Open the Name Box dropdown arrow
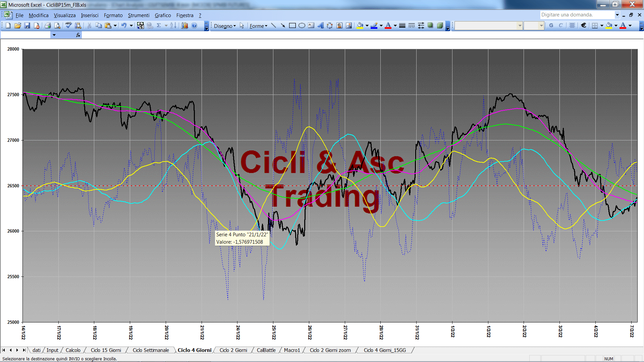The width and height of the screenshot is (644, 362). (54, 35)
